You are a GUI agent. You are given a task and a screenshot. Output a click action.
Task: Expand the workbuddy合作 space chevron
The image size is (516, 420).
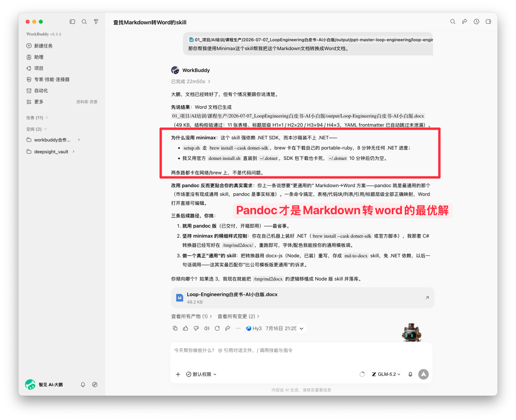(79, 140)
